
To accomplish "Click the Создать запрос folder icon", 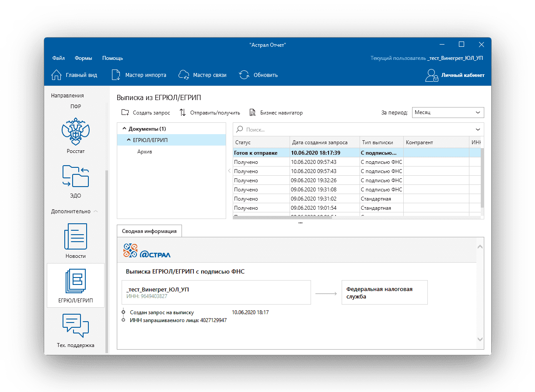I will point(125,112).
